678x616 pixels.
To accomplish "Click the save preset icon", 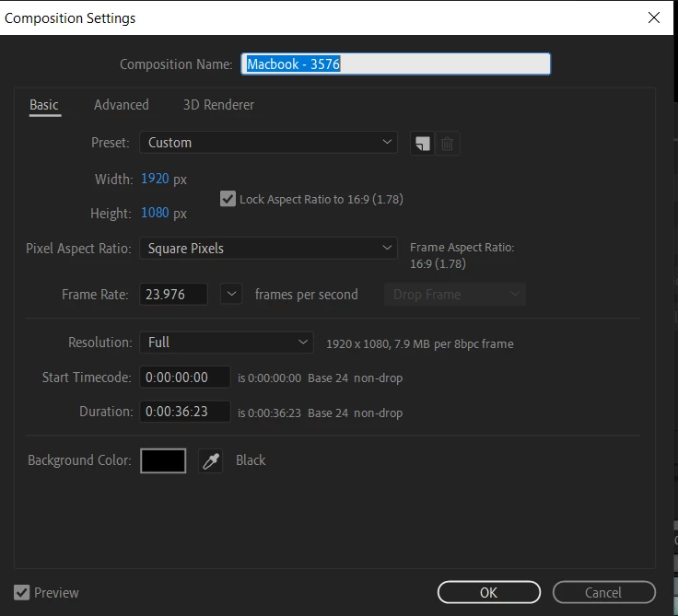I will (x=422, y=143).
